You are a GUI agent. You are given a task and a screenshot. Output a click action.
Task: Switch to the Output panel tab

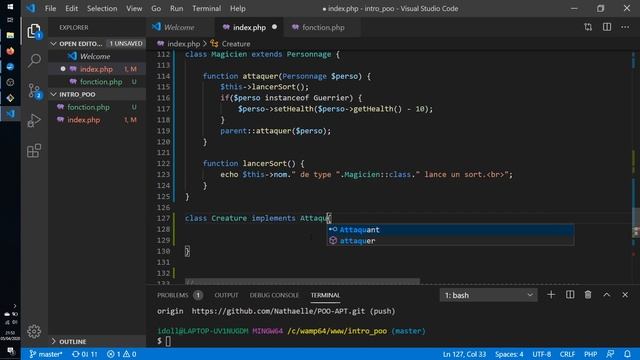pos(226,295)
